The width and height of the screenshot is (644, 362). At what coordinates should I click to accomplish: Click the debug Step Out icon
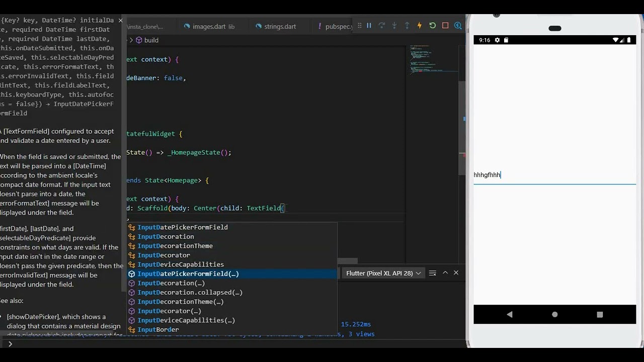pyautogui.click(x=407, y=26)
